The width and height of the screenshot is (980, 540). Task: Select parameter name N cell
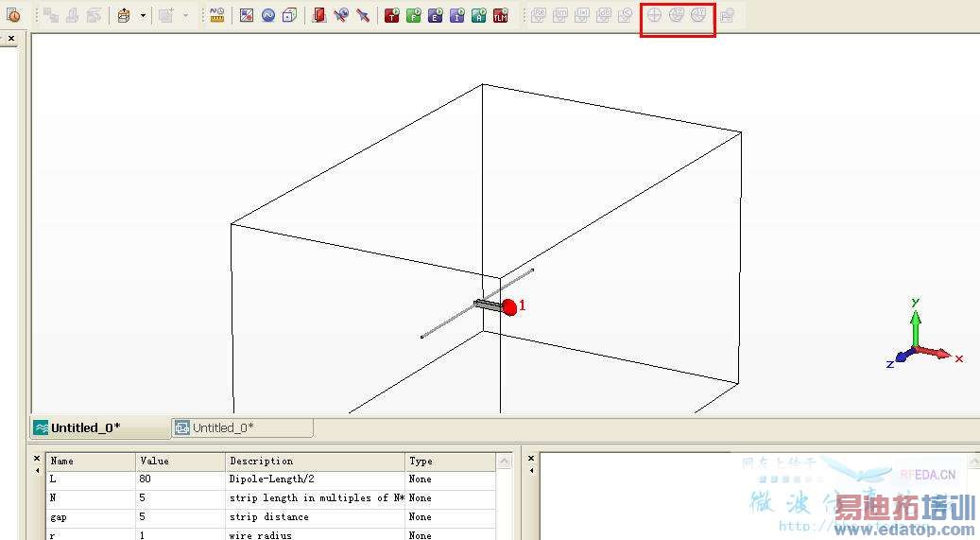click(91, 498)
